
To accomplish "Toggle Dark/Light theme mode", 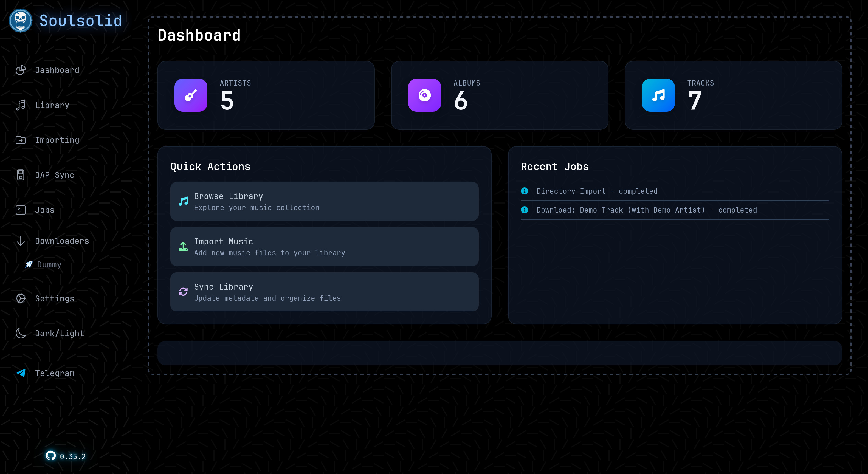I will [21, 333].
